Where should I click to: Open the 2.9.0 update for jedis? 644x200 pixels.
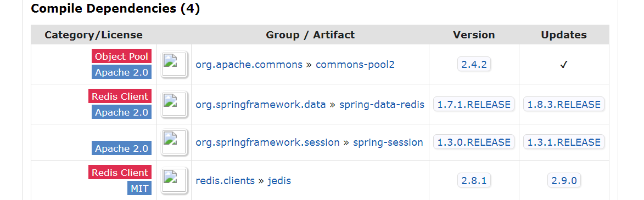[x=564, y=180]
